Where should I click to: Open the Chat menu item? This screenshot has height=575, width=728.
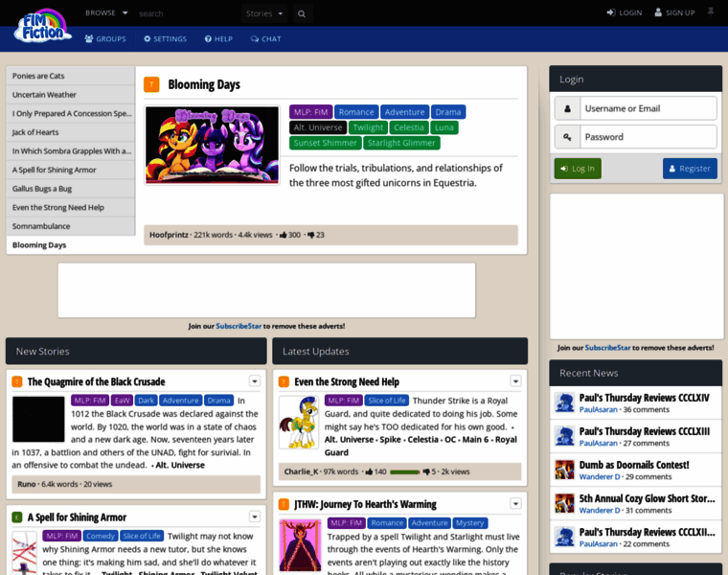[266, 39]
